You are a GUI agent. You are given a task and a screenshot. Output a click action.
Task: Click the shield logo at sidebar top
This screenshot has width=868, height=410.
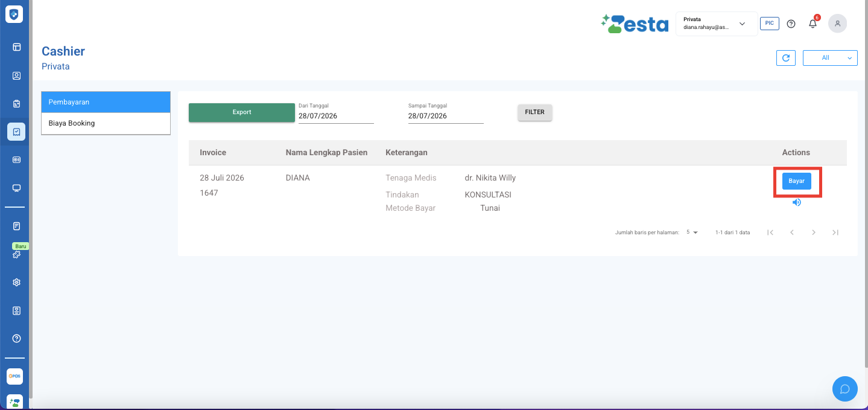[14, 14]
